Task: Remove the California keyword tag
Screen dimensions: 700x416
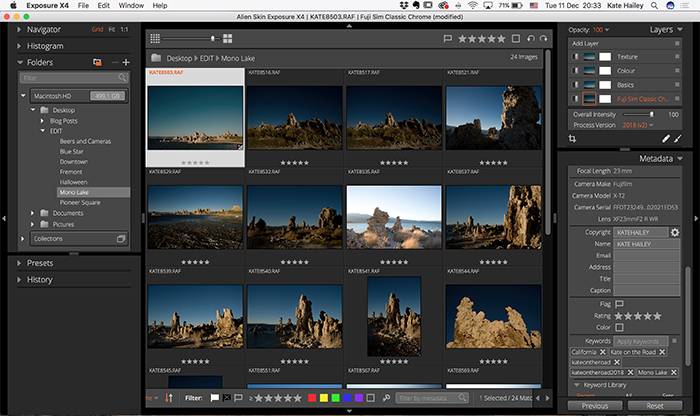Action: [x=603, y=352]
